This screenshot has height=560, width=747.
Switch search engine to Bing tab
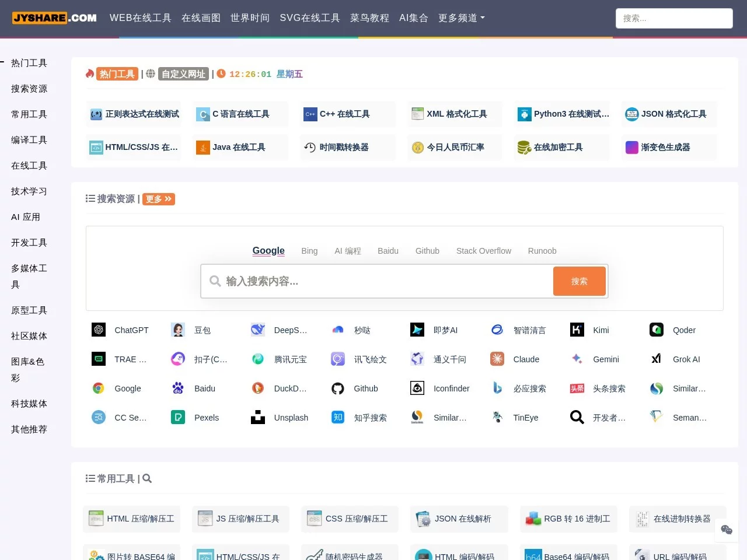click(309, 251)
